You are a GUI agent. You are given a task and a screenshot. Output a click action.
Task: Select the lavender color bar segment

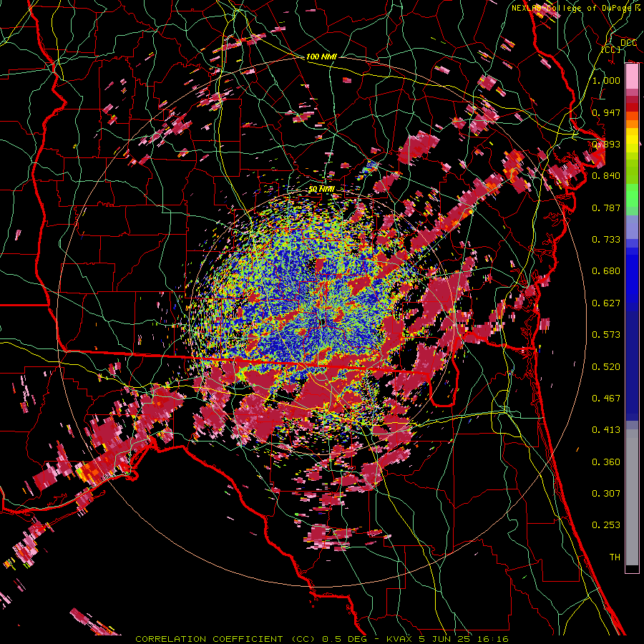point(632,227)
